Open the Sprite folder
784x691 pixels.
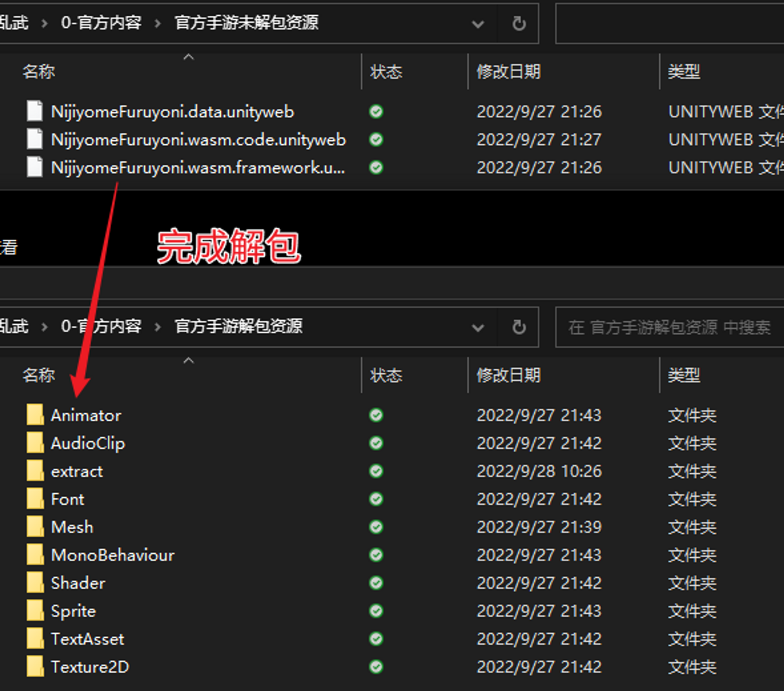[73, 611]
